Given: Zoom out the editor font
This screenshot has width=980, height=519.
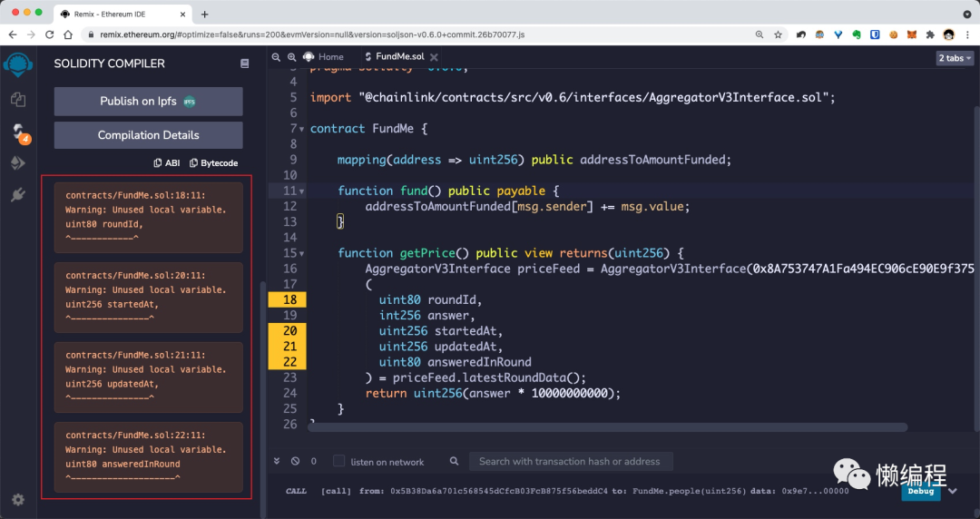Looking at the screenshot, I should [x=276, y=56].
